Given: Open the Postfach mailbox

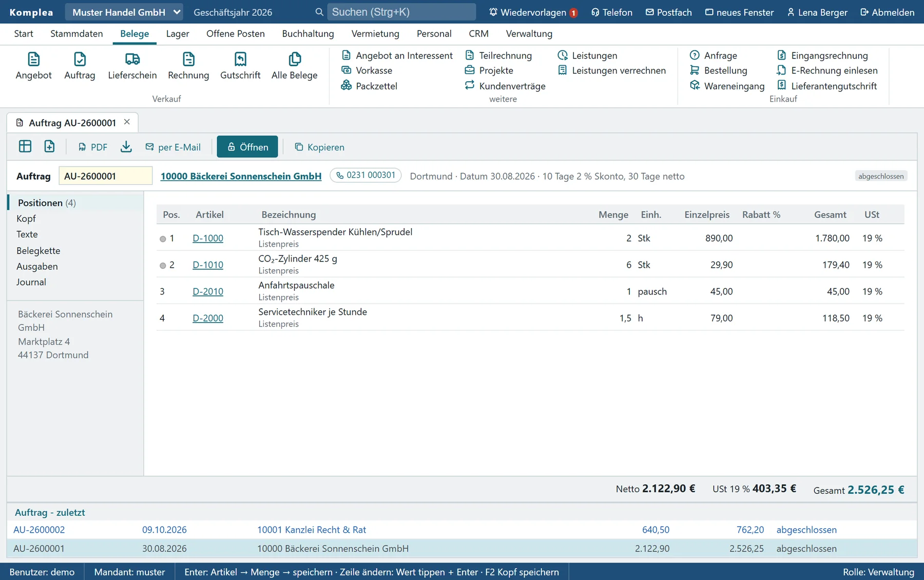Looking at the screenshot, I should (x=668, y=12).
